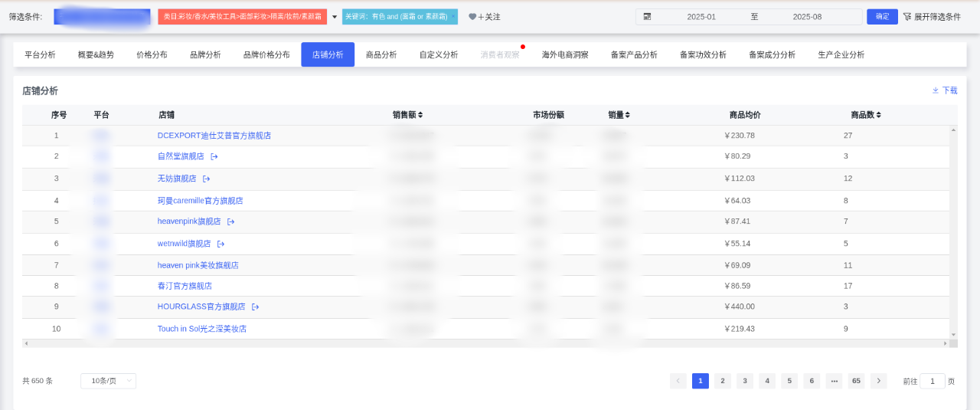The height and width of the screenshot is (410, 980).
Task: Click the external link icon beside heavenpink旗舰店
Action: [230, 221]
